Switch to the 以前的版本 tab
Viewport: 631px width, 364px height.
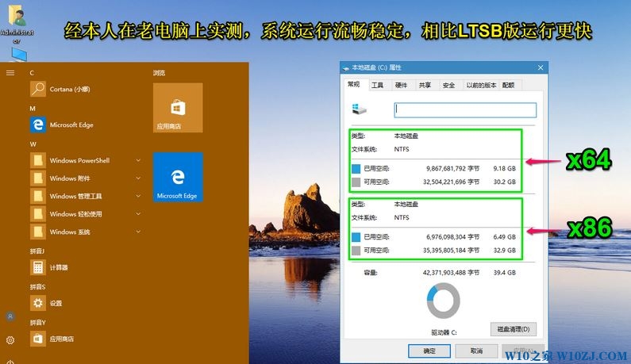[481, 86]
